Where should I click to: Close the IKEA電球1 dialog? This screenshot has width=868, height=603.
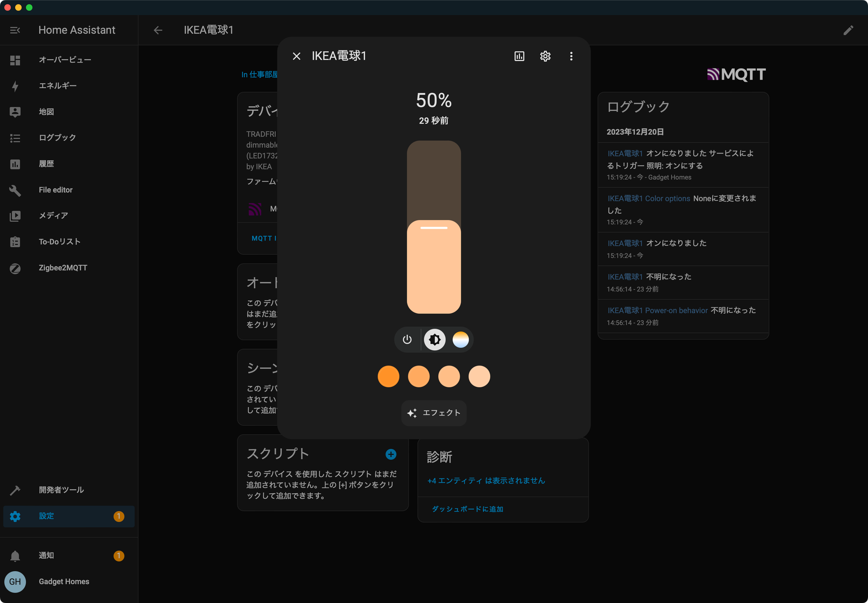pyautogui.click(x=296, y=56)
